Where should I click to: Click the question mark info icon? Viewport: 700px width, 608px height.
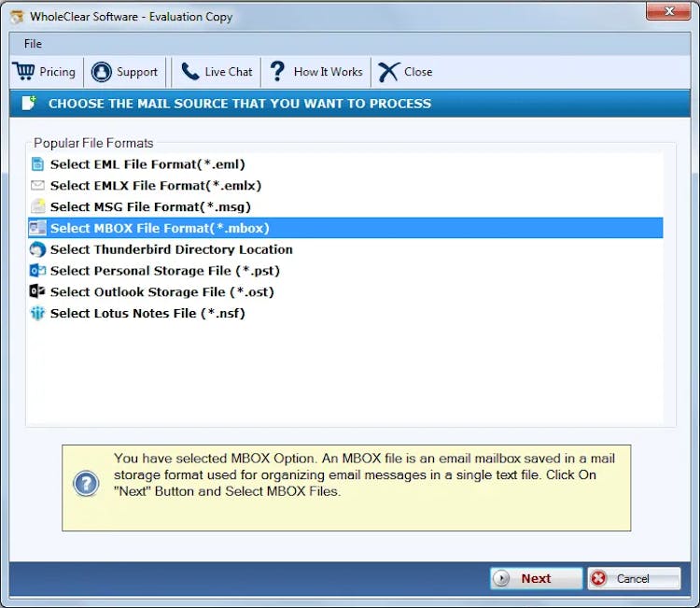click(86, 484)
